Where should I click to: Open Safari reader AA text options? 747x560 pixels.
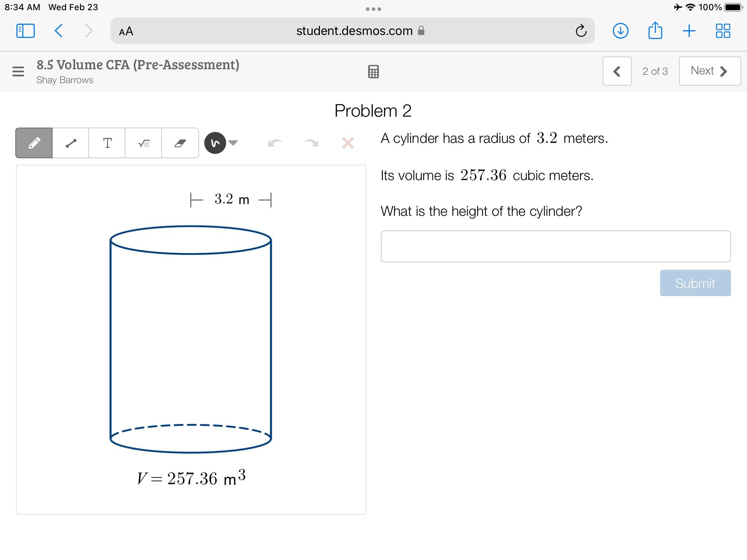tap(126, 31)
